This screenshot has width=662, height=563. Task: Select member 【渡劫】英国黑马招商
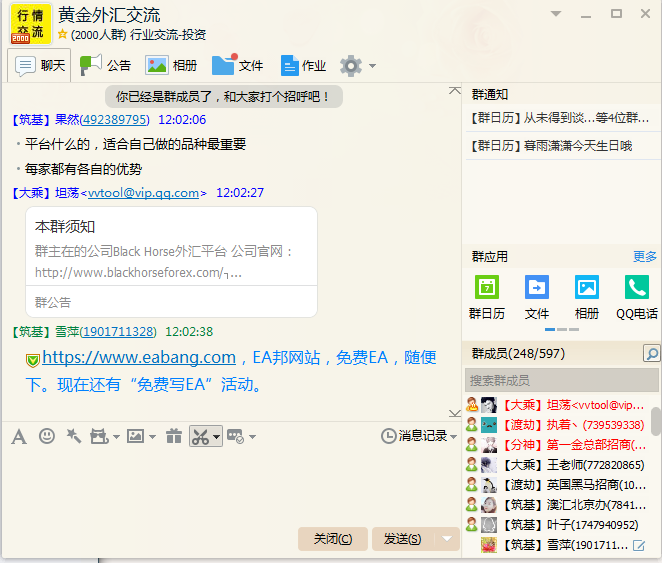(557, 485)
